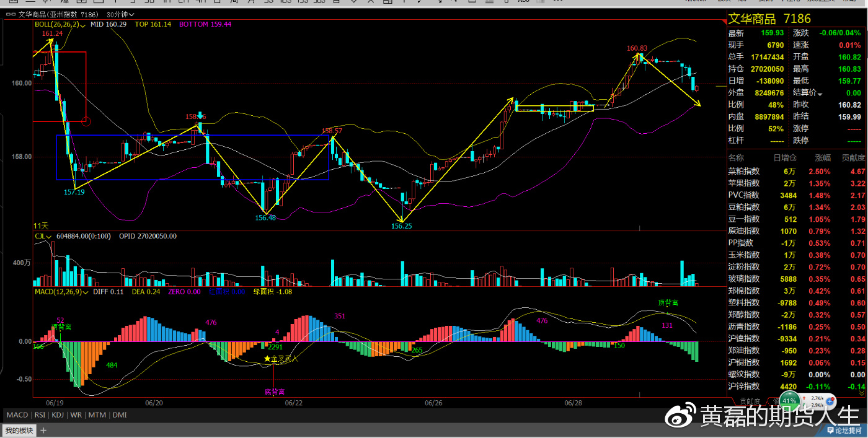Viewport: 868px width, 438px height.
Task: Select the 淀粉指数 row
Action: (797, 267)
